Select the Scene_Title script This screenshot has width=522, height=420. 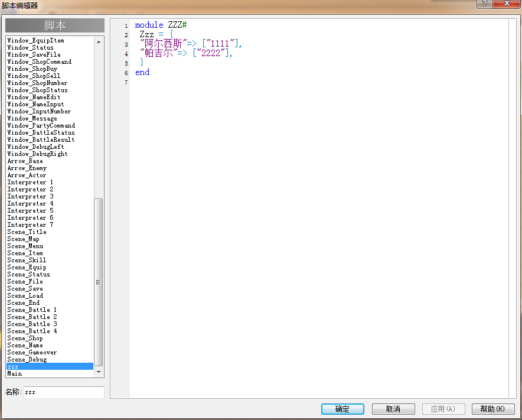(50, 232)
